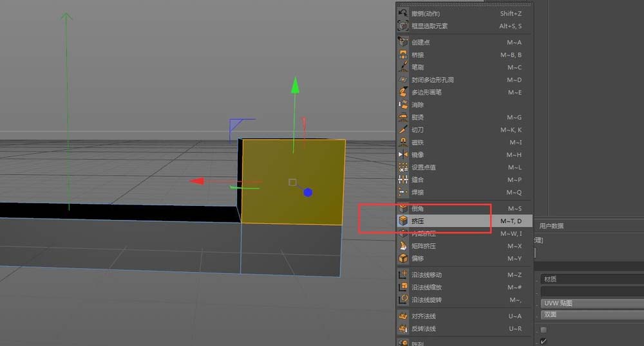The width and height of the screenshot is (644, 346).
Task: Click the 对齐法线 align normals icon
Action: [403, 316]
